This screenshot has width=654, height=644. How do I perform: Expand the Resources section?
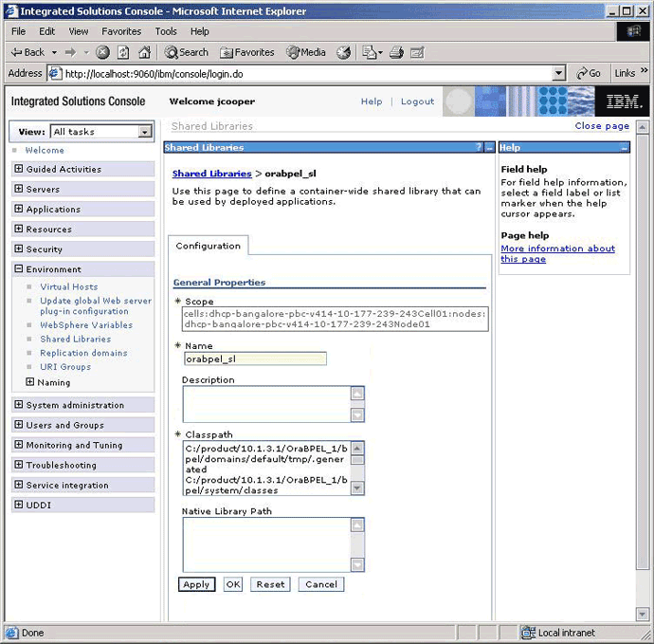coord(18,229)
